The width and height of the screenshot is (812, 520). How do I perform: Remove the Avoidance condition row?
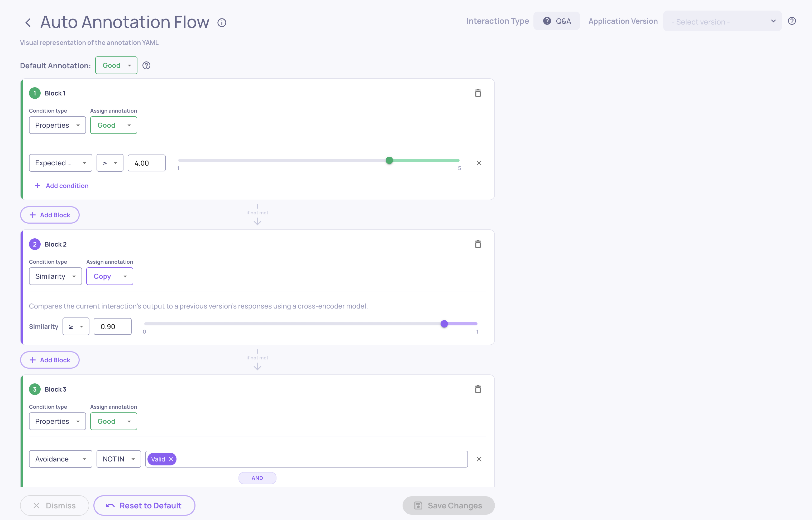pos(479,459)
